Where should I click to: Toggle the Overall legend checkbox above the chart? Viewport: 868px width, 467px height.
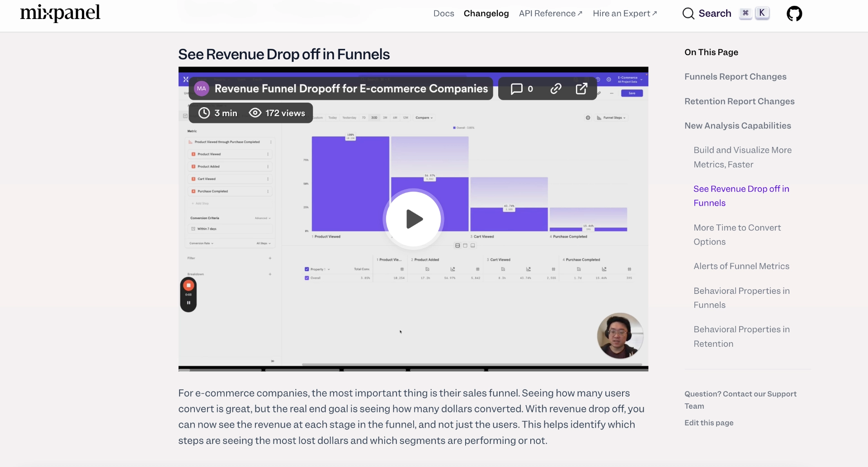coord(455,127)
